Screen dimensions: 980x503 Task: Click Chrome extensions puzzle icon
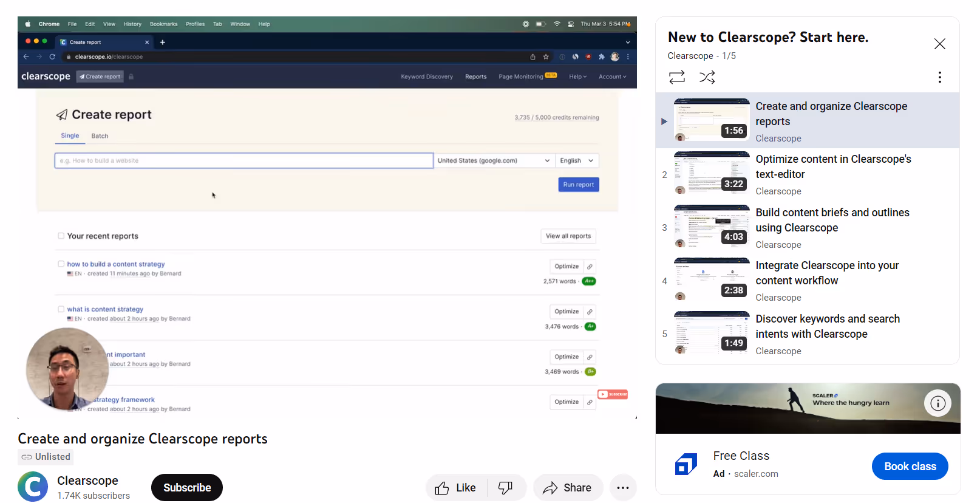pyautogui.click(x=601, y=56)
